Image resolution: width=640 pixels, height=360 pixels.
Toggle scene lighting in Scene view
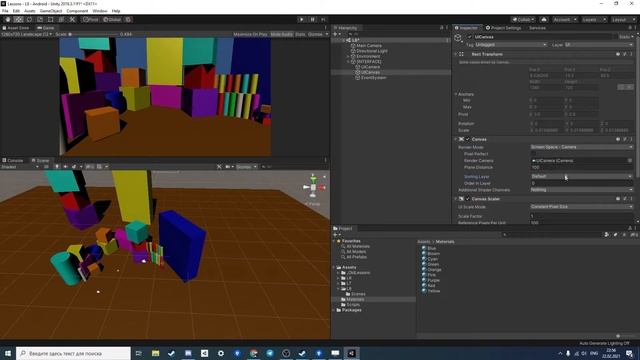(57, 167)
